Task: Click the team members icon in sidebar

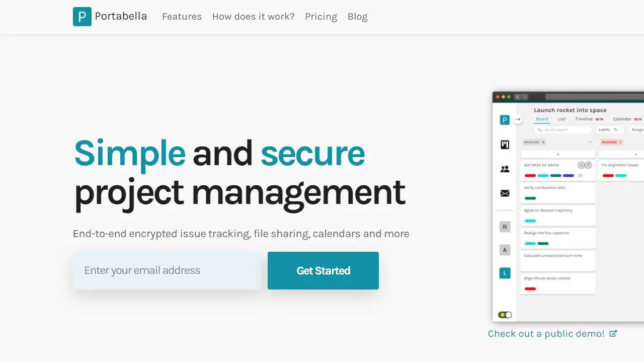Action: point(505,169)
